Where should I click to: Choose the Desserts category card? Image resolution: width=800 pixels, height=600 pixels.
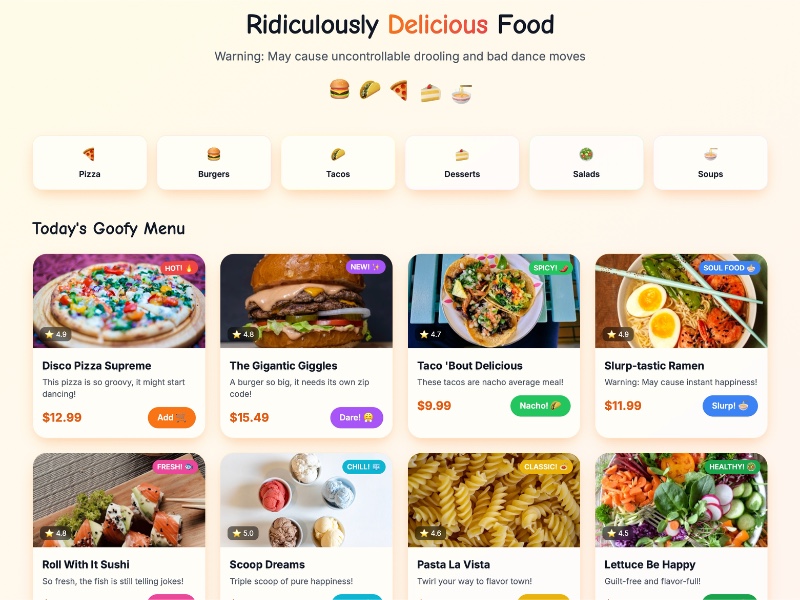[x=462, y=163]
